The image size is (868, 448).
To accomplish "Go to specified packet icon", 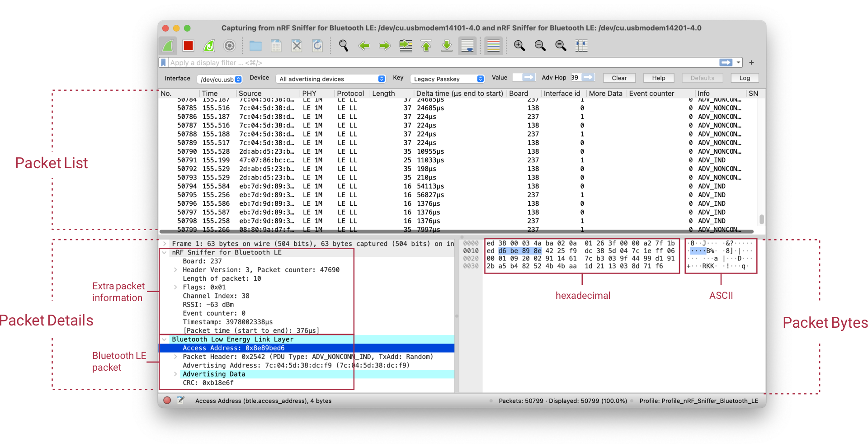I will pyautogui.click(x=406, y=46).
